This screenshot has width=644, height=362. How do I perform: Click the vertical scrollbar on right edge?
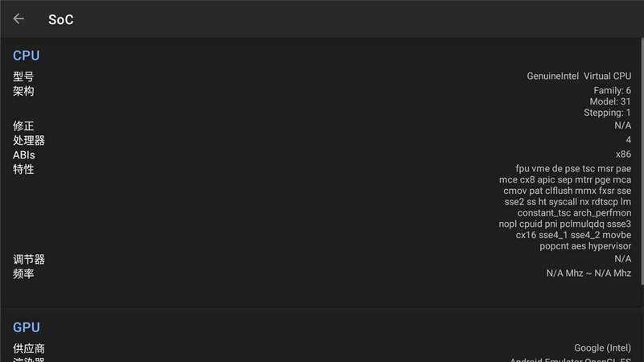(642, 161)
